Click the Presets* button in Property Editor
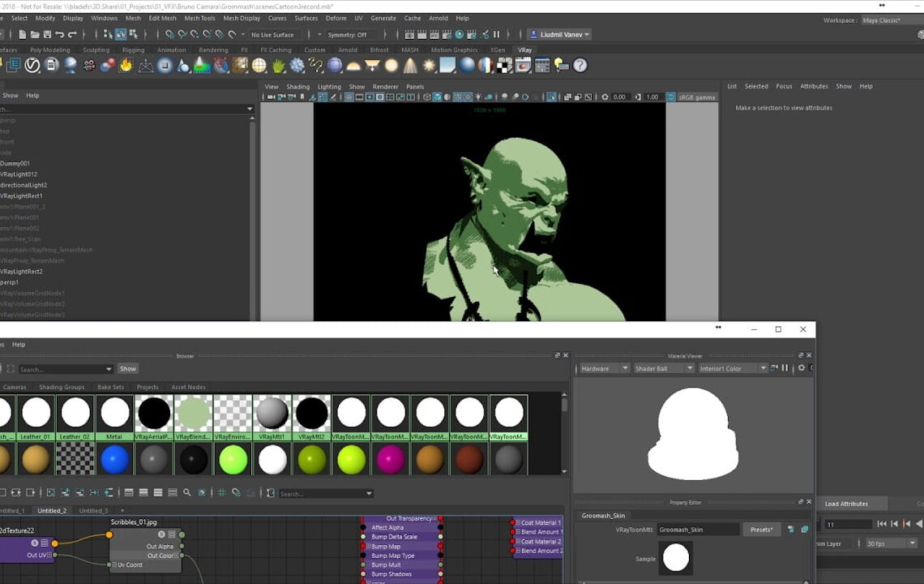The image size is (924, 584). click(761, 529)
